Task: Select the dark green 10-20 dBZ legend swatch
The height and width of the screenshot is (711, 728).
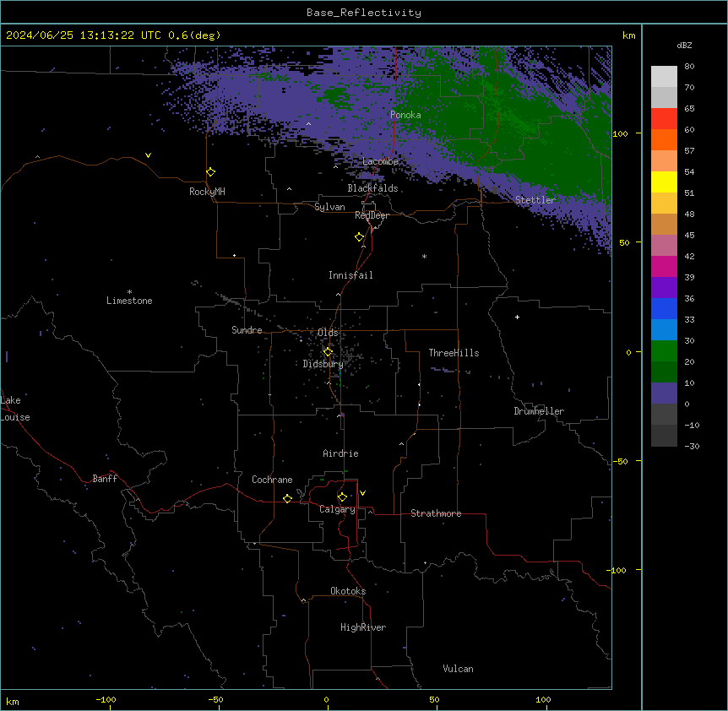Action: tap(664, 372)
